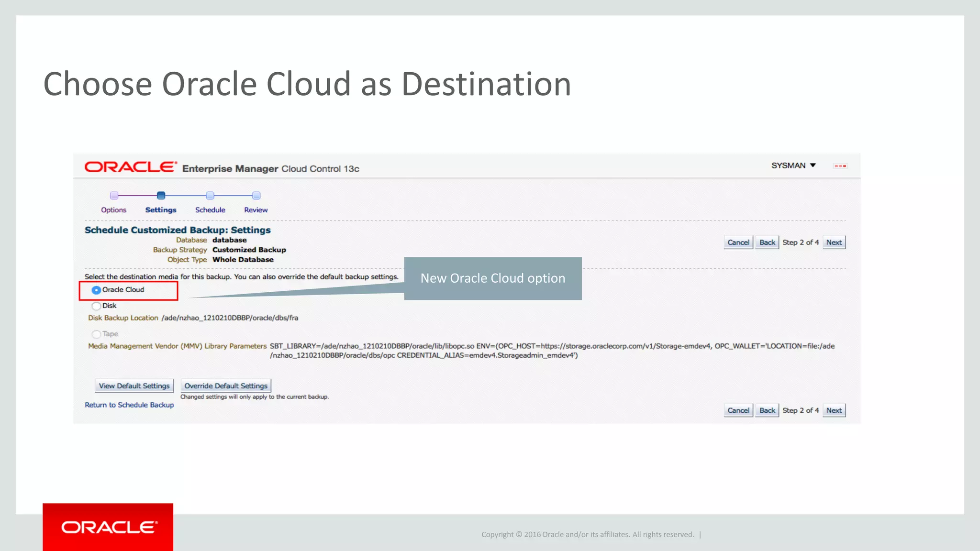Open Return to Schedule Backup link

pos(129,405)
